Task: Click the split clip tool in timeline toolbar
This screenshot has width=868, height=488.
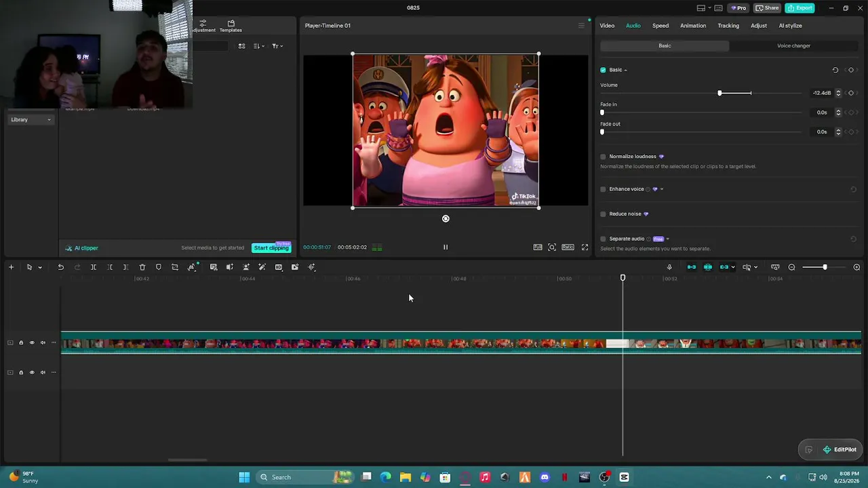Action: (x=94, y=267)
